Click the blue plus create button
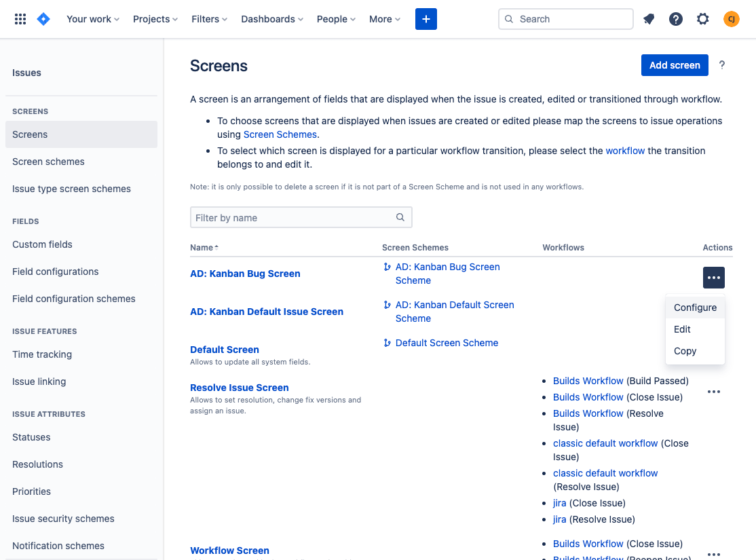The image size is (756, 560). [426, 19]
